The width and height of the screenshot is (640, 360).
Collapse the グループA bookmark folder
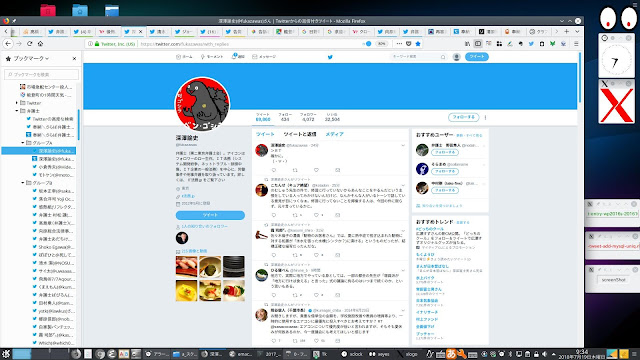[x=22, y=143]
